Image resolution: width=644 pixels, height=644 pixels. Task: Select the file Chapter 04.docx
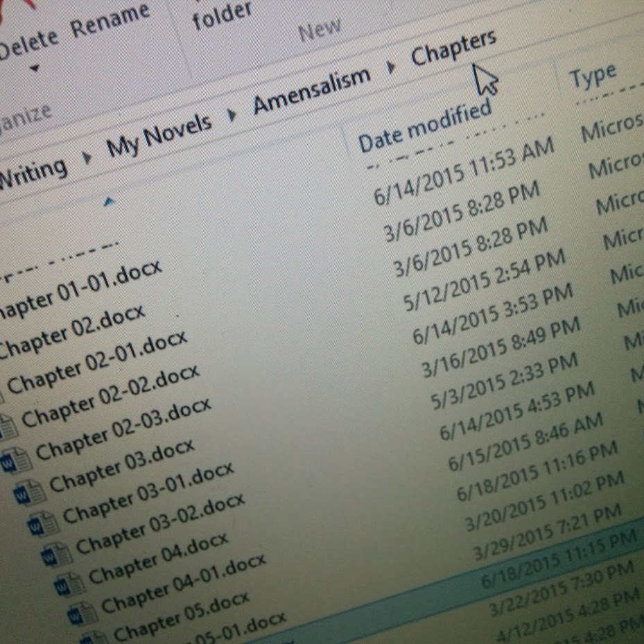(x=158, y=559)
